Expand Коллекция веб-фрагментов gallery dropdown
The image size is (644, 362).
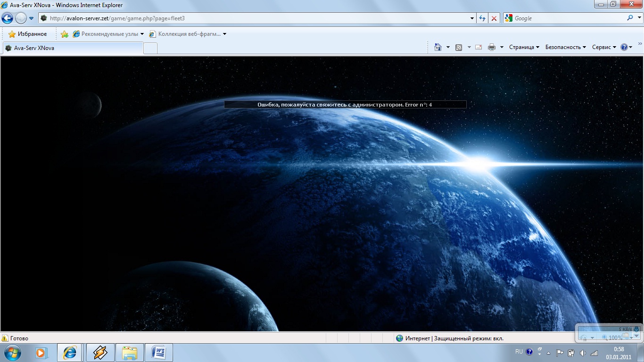pos(224,34)
